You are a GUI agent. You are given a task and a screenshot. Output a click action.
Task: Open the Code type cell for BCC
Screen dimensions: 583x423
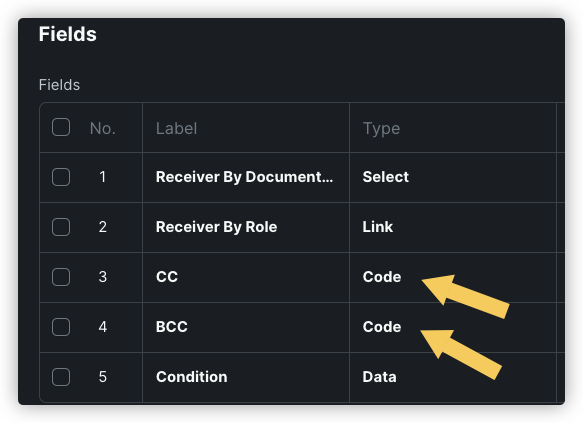click(x=453, y=327)
